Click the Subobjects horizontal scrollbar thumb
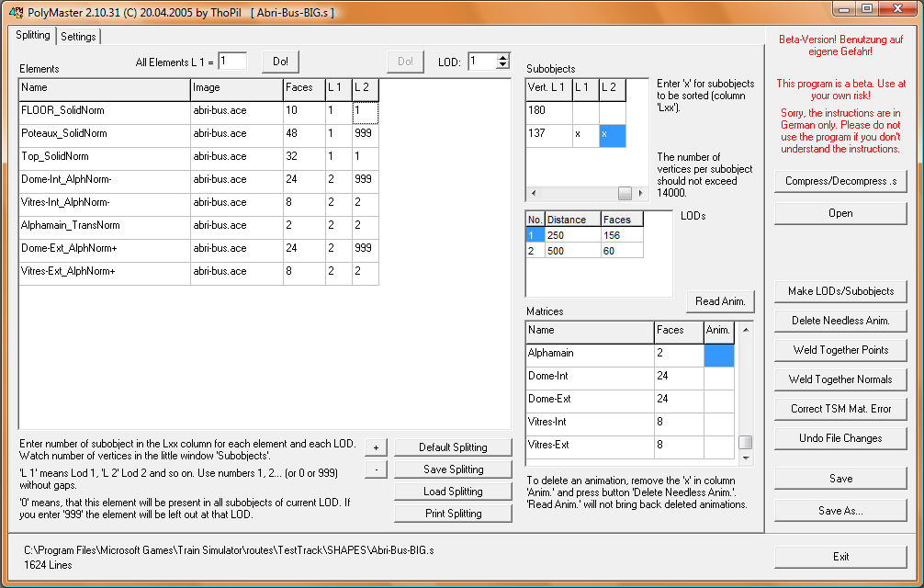The width and height of the screenshot is (924, 588). pos(625,193)
